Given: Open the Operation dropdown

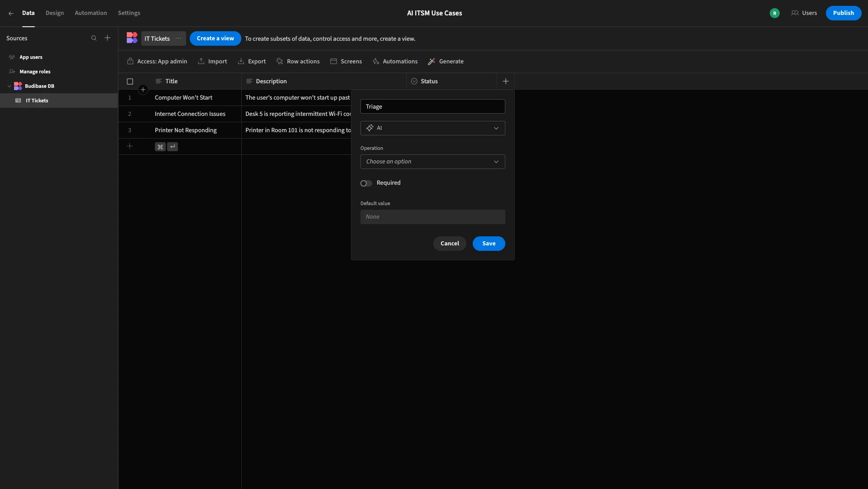Looking at the screenshot, I should click(x=432, y=162).
